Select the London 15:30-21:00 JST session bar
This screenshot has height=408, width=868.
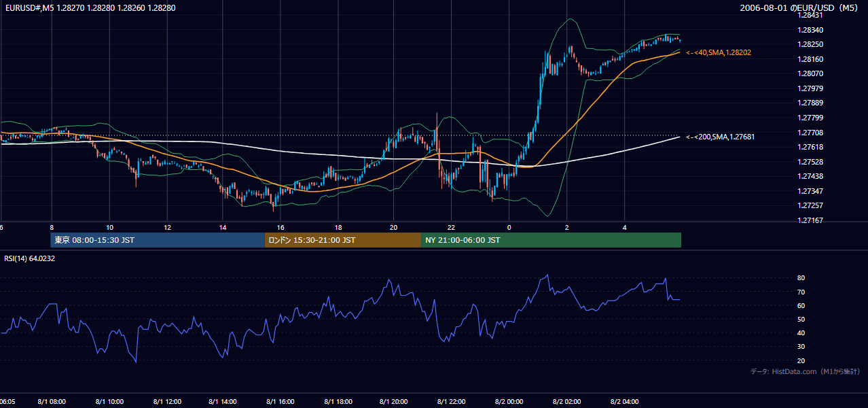click(x=343, y=240)
